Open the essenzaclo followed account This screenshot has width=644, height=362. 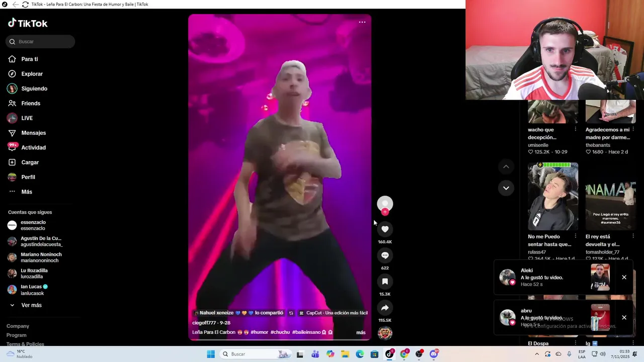tap(33, 225)
